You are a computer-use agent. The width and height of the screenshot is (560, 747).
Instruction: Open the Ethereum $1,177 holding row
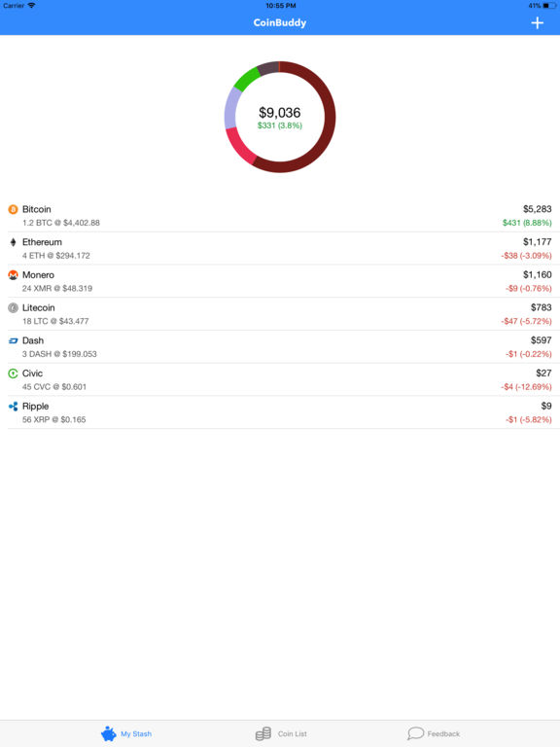(280, 249)
